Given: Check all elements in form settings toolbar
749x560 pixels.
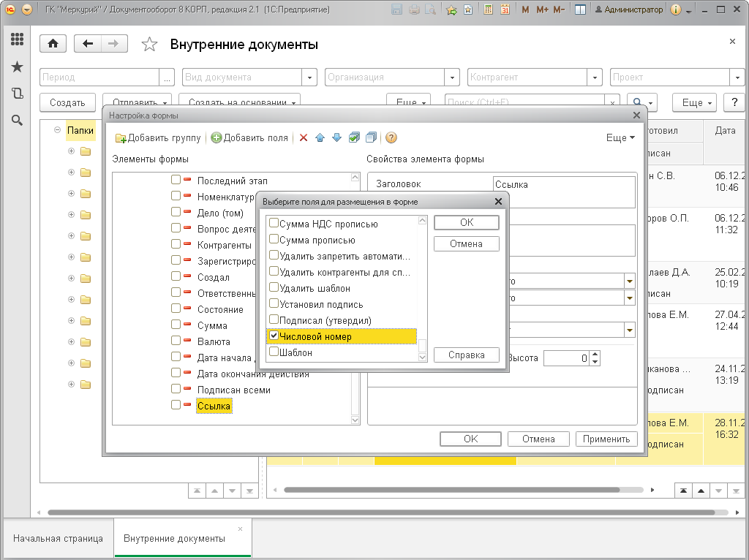Looking at the screenshot, I should click(354, 138).
